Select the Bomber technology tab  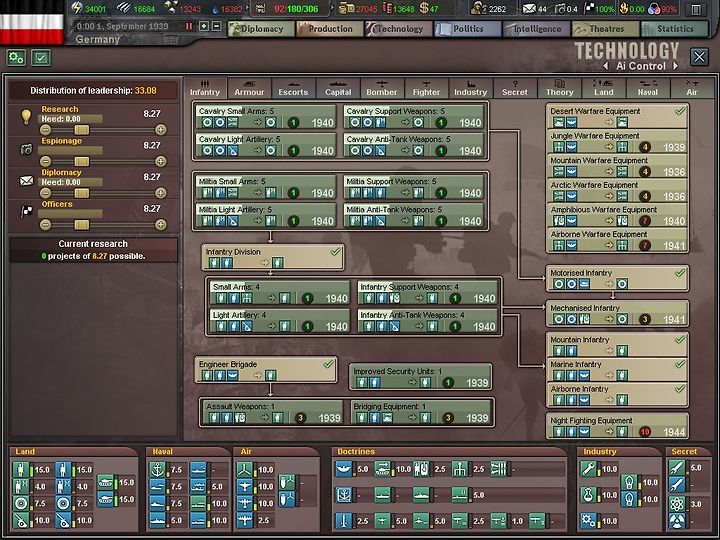tap(382, 87)
